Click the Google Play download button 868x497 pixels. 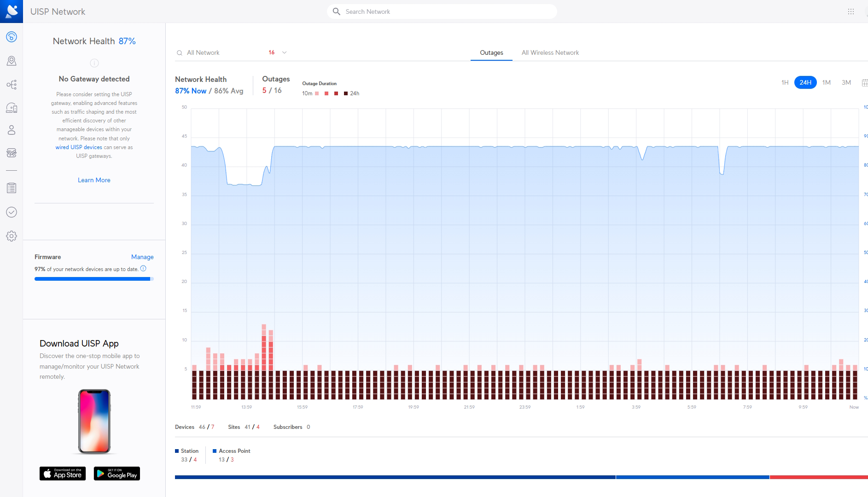pos(117,474)
